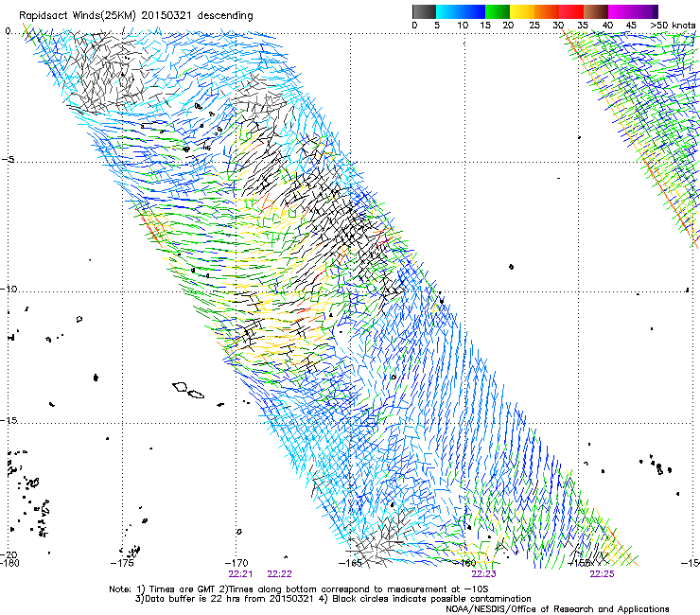Click the NOAA/NESDIS credit line
Image resolution: width=700 pixels, height=615 pixels.
[557, 608]
